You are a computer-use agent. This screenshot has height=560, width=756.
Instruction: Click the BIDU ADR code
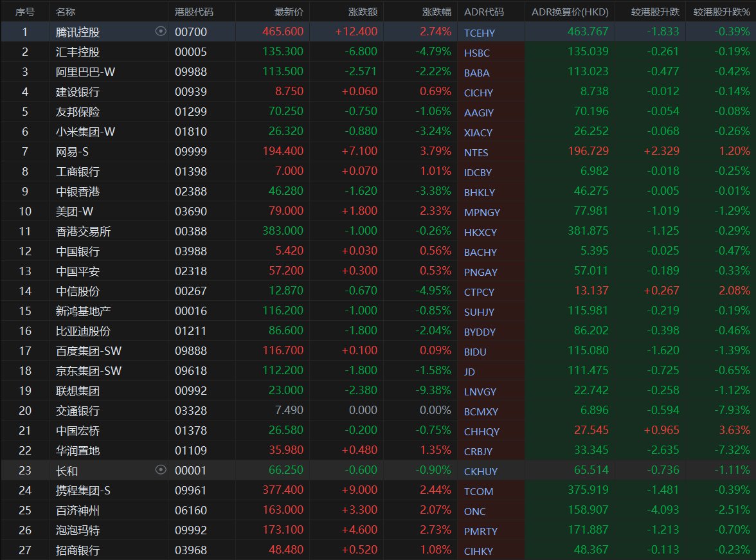475,352
